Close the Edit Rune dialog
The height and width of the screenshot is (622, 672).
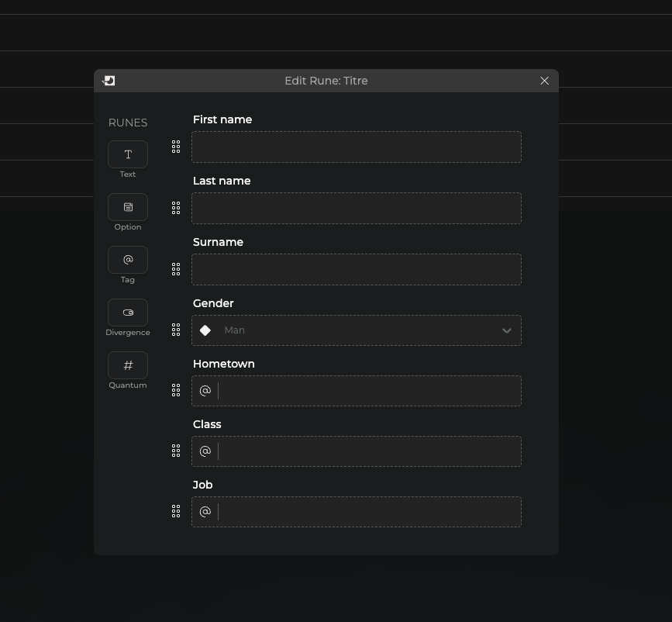click(x=545, y=81)
